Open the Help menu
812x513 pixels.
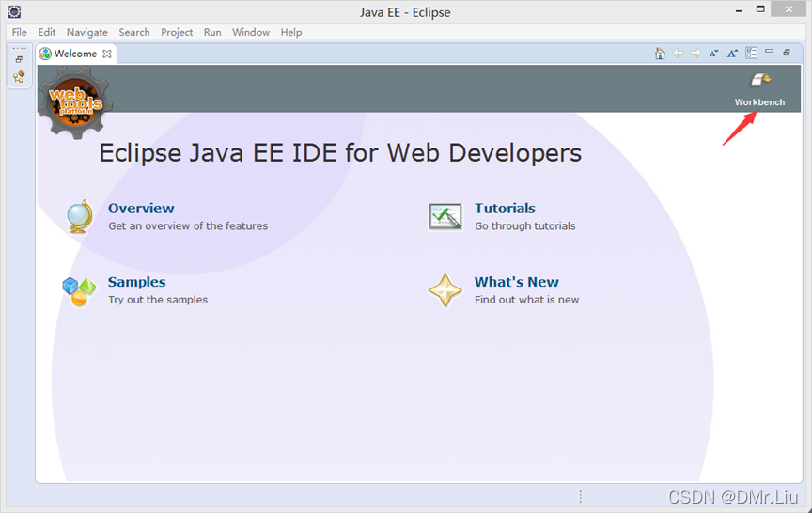(291, 32)
